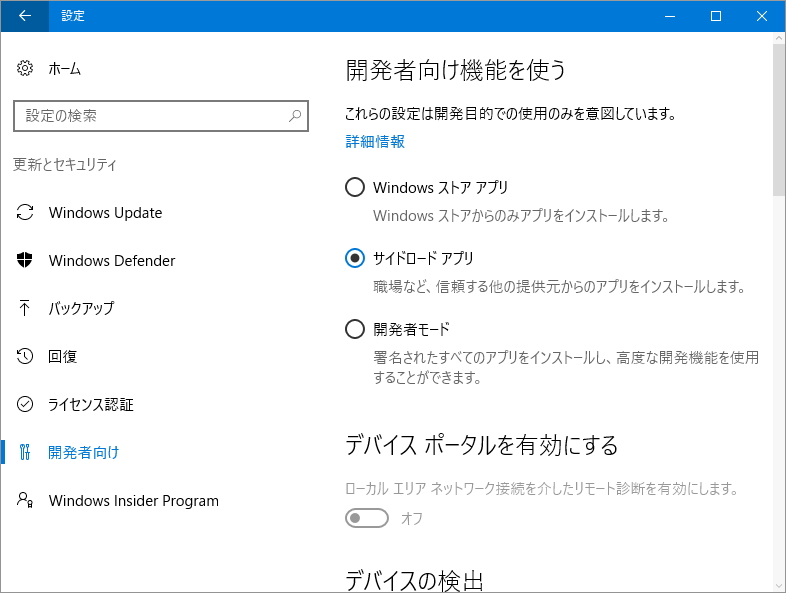Click the 職場など、信頼する description text
This screenshot has width=786, height=593.
click(x=559, y=287)
